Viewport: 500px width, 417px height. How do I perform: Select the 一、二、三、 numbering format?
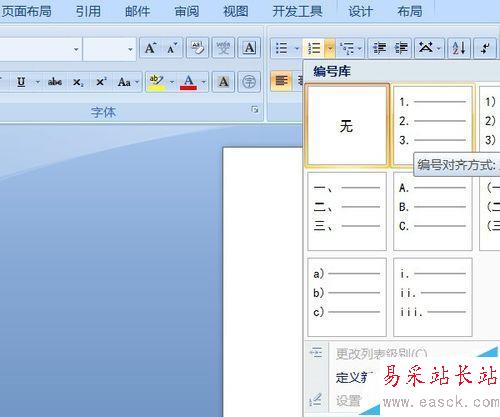pyautogui.click(x=347, y=211)
